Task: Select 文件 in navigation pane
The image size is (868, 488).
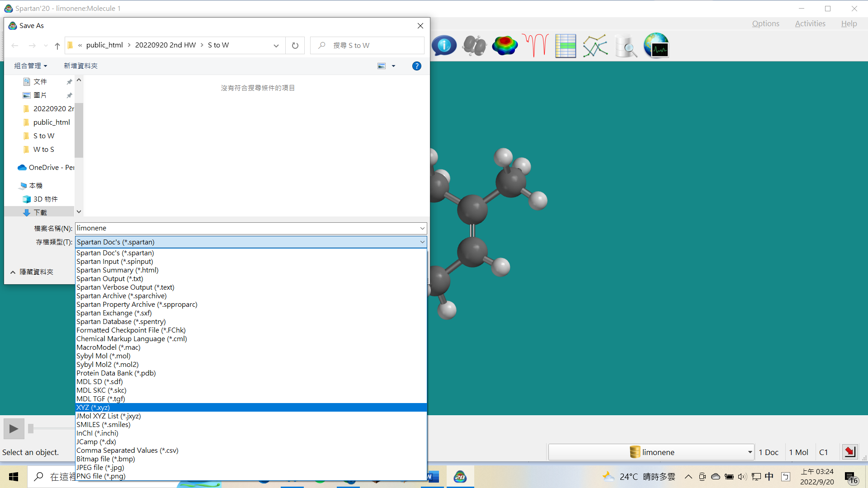Action: click(x=40, y=82)
